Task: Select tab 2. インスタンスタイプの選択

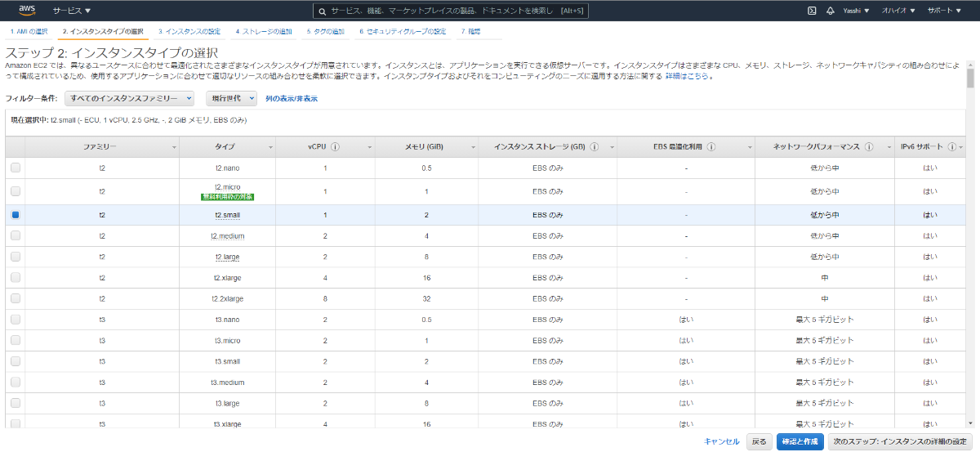Action: tap(102, 31)
